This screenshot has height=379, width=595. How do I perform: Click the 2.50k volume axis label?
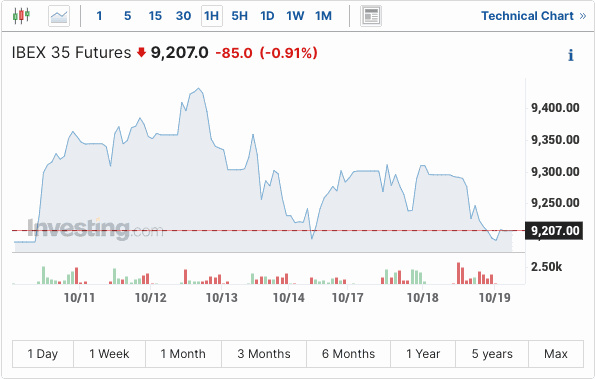(546, 267)
